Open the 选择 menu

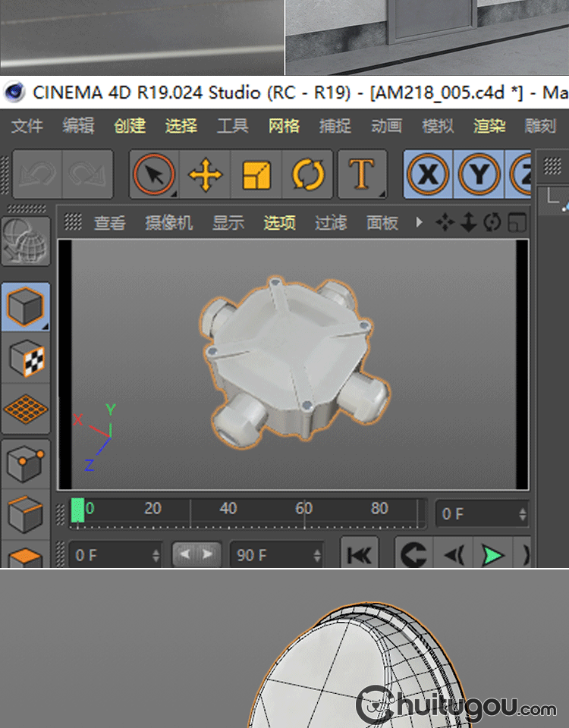tap(181, 126)
